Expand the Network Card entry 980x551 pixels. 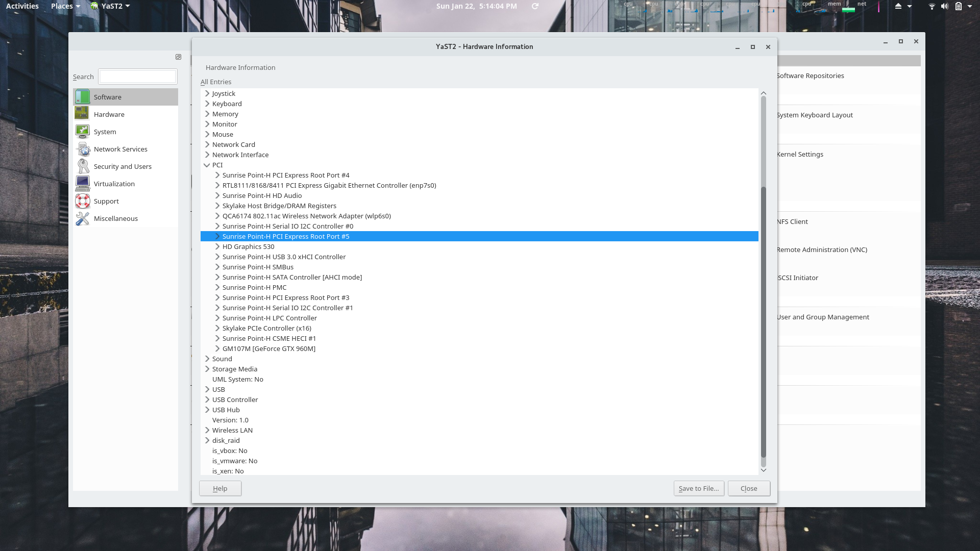[x=207, y=144]
